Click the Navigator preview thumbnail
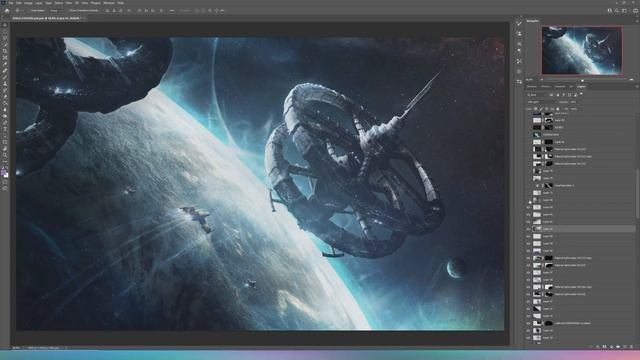 point(582,51)
